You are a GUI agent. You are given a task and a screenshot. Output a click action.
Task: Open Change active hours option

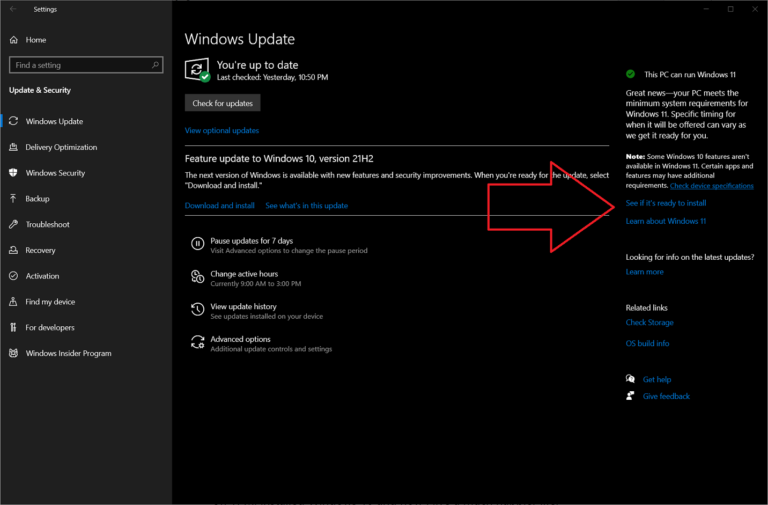[244, 274]
